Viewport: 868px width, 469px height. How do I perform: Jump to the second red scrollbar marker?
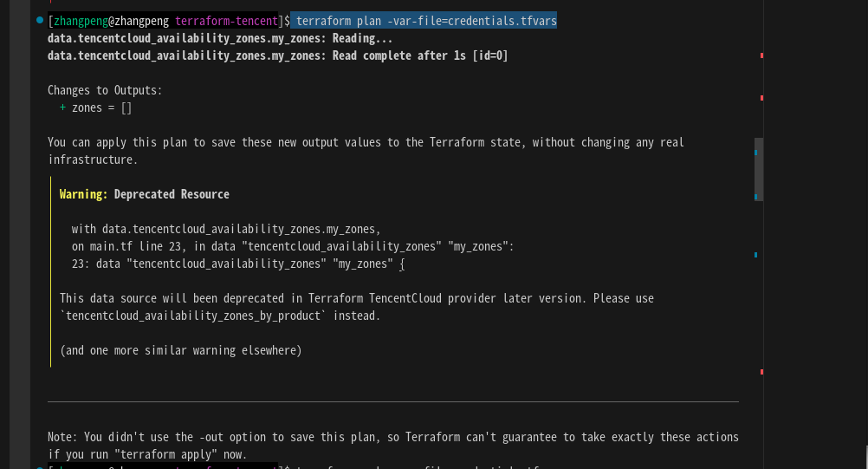(761, 98)
